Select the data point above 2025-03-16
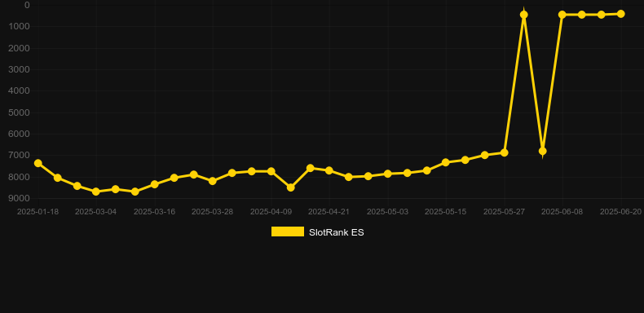644x313 pixels. pos(154,184)
